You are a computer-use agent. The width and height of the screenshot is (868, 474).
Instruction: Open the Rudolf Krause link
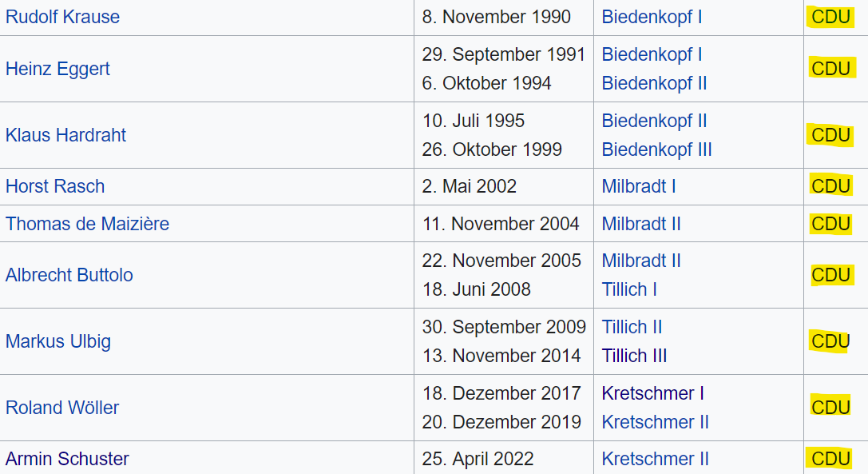(x=62, y=18)
